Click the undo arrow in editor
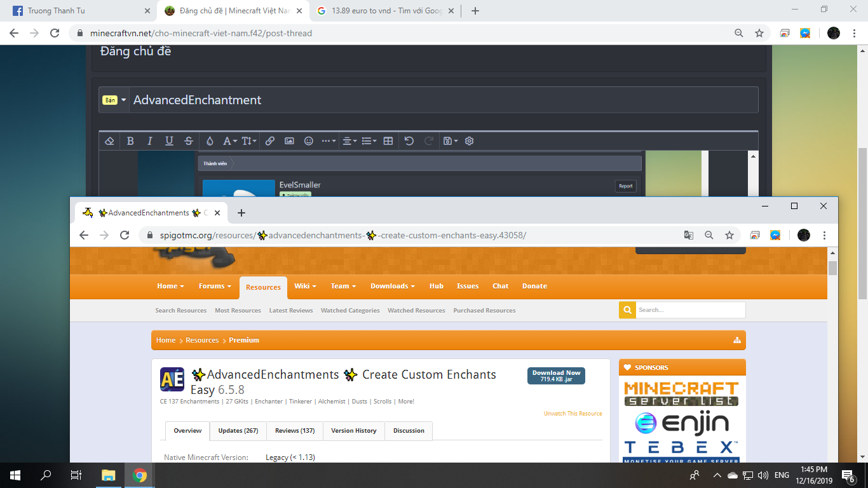The height and width of the screenshot is (488, 868). (x=409, y=141)
